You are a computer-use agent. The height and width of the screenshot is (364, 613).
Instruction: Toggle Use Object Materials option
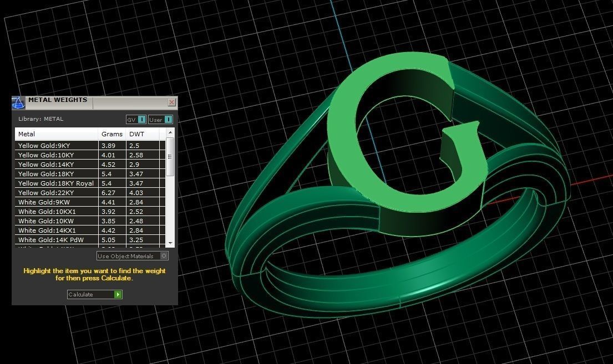click(133, 256)
